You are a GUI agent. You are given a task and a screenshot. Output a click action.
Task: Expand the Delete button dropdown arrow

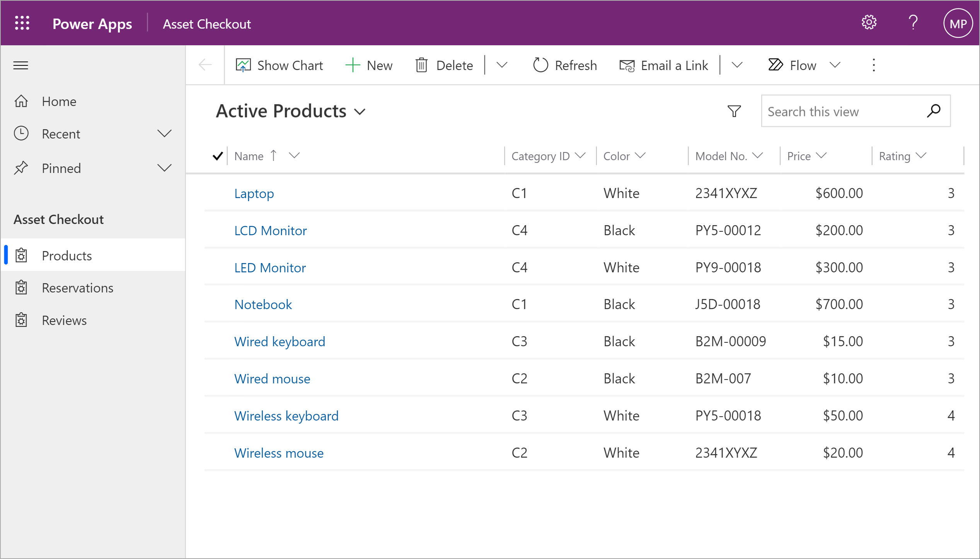pos(501,65)
